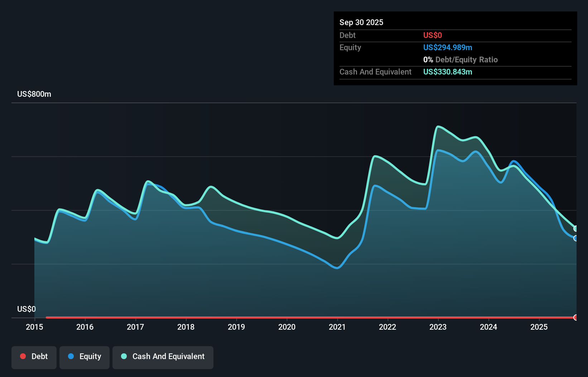Click the US$0 red value in the tooltip
The image size is (588, 377).
click(x=433, y=35)
